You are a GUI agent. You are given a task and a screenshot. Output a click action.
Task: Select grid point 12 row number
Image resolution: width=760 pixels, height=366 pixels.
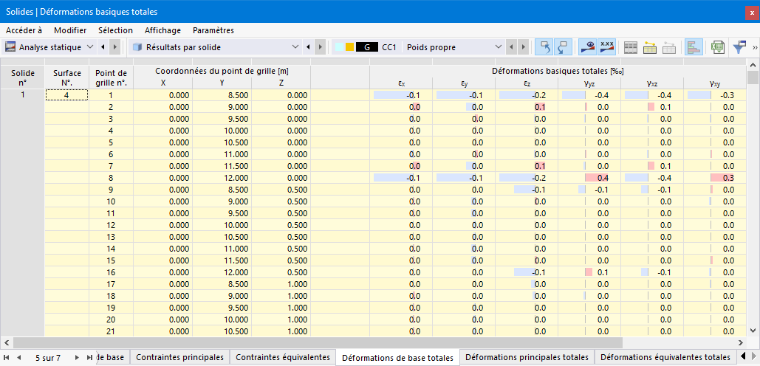(111, 225)
